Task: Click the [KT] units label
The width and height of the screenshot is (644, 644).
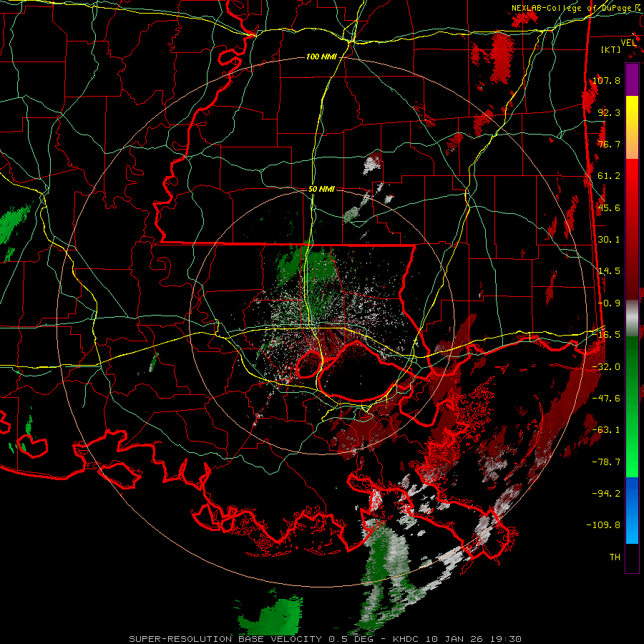Action: coord(611,49)
